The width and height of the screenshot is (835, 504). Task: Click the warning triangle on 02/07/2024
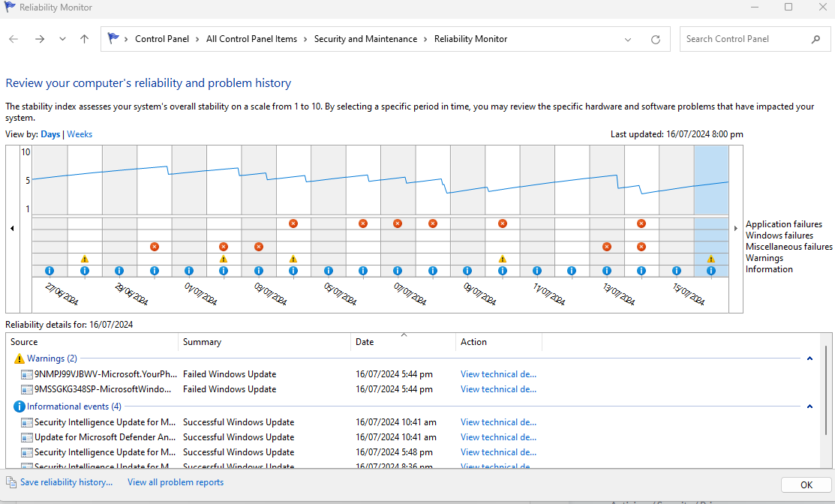pos(223,259)
